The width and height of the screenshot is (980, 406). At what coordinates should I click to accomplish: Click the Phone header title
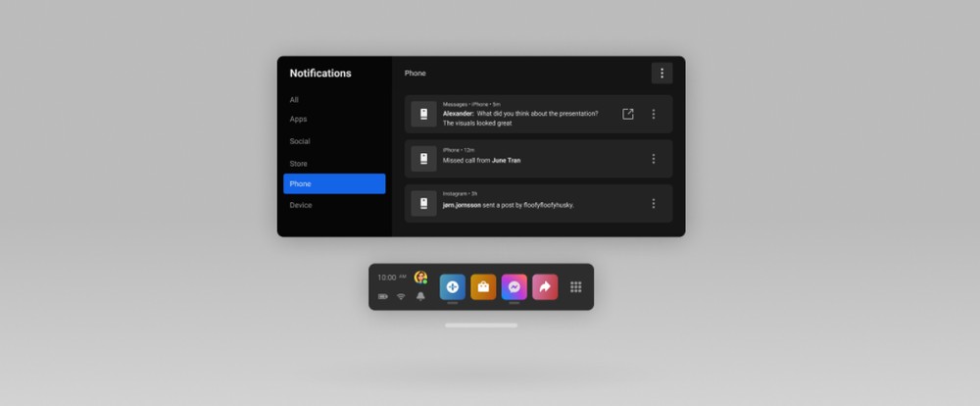coord(415,74)
